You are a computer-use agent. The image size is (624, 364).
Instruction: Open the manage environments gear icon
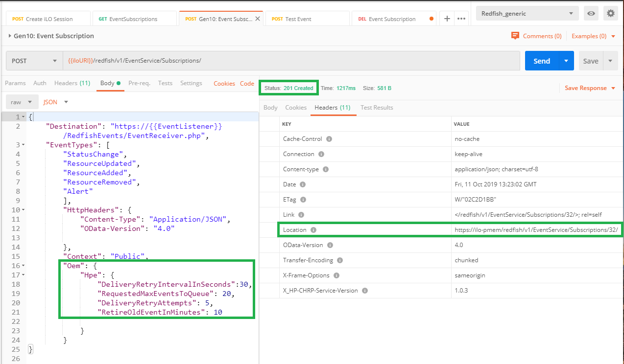(610, 14)
